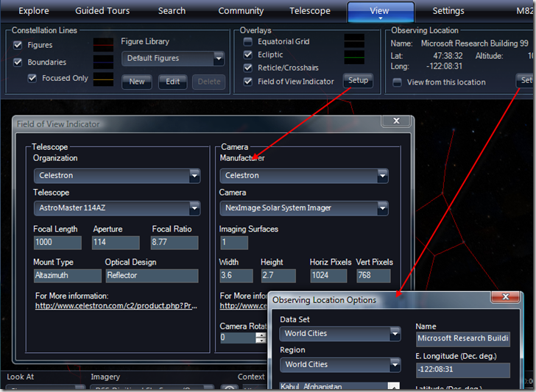Click the Focal Length field 1000
Screen dimensions: 536x392
pos(57,243)
